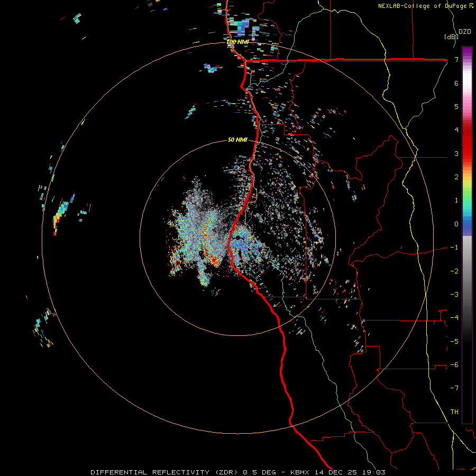Click the 6 value on color scale
The image size is (476, 476).
point(456,83)
